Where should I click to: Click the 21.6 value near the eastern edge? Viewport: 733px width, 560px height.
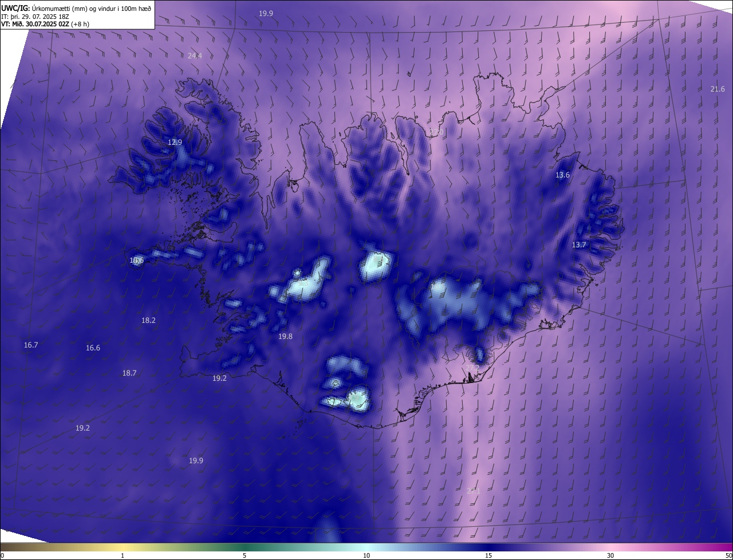pos(718,89)
